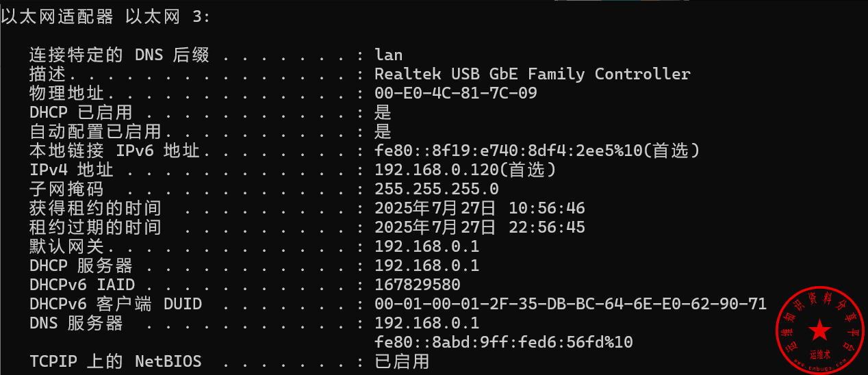The width and height of the screenshot is (868, 375).
Task: Click the DHCP 已启用 label
Action: pyautogui.click(x=81, y=112)
